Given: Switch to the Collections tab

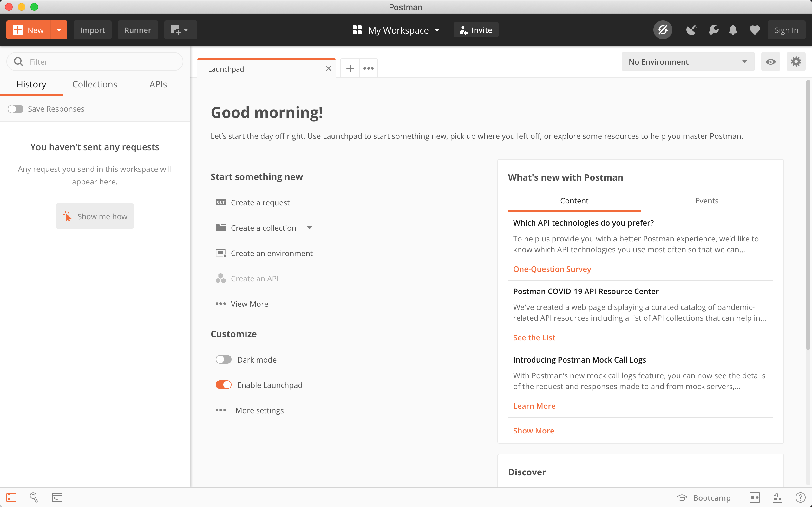Looking at the screenshot, I should pos(95,85).
